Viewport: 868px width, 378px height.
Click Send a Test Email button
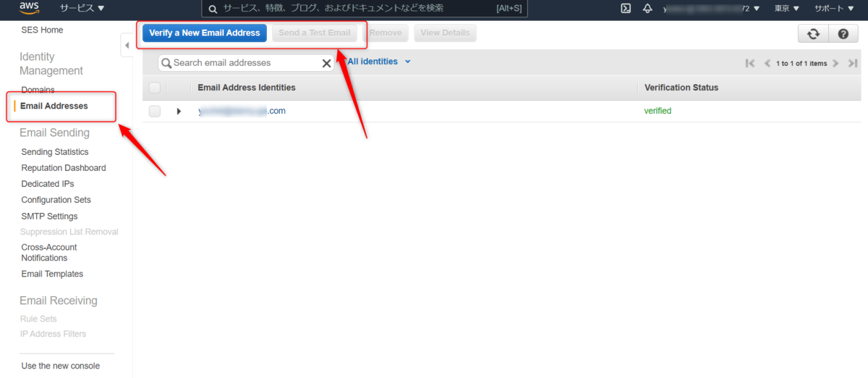(315, 33)
